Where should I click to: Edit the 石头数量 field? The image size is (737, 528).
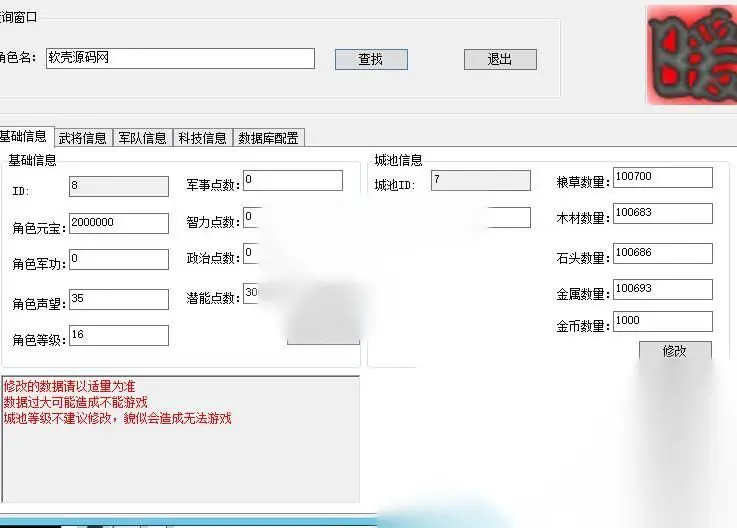click(663, 253)
